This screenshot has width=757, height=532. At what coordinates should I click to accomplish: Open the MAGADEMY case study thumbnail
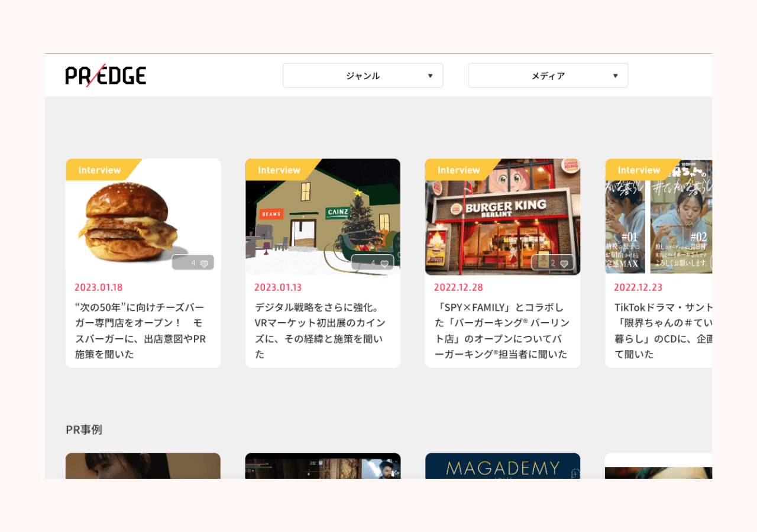click(503, 466)
